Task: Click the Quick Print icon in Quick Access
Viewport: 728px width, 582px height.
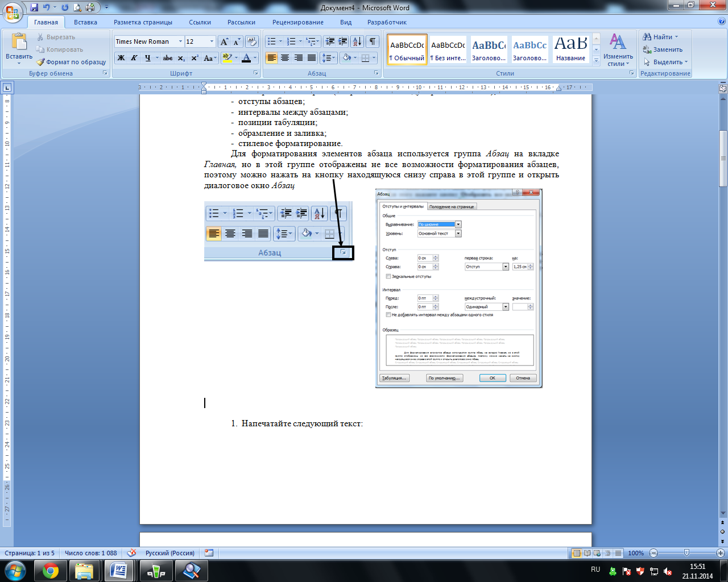Action: [90, 7]
